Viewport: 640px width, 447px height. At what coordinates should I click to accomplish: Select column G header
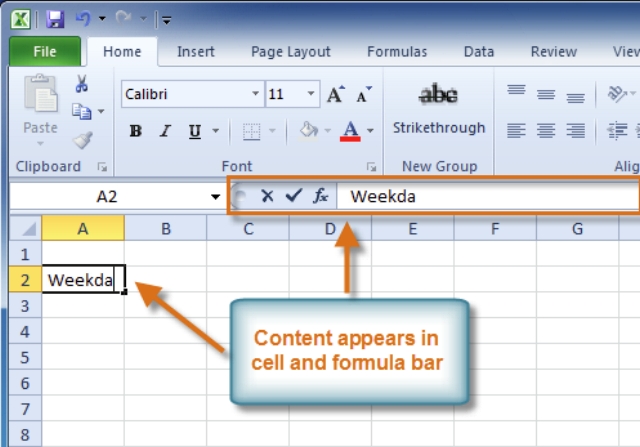(x=577, y=229)
